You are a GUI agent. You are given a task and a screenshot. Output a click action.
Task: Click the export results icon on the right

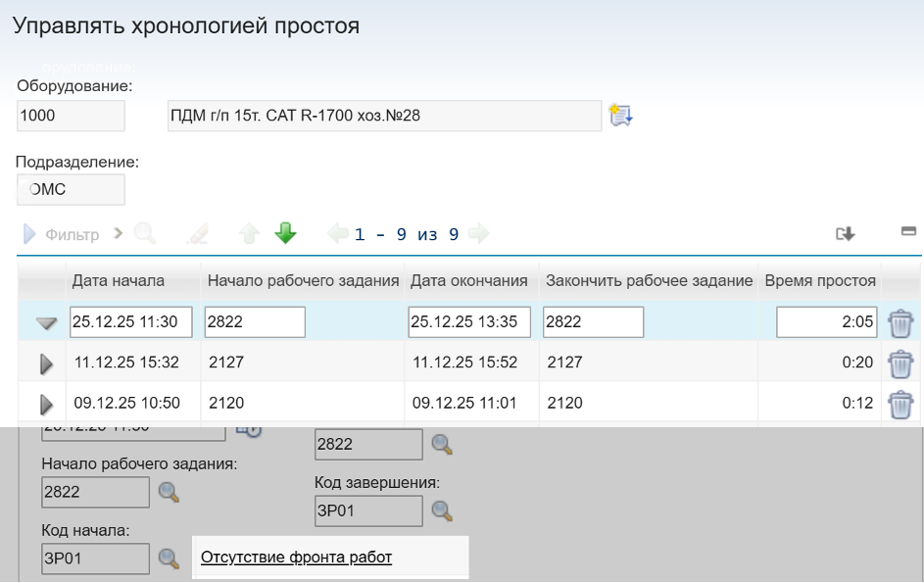pos(845,234)
